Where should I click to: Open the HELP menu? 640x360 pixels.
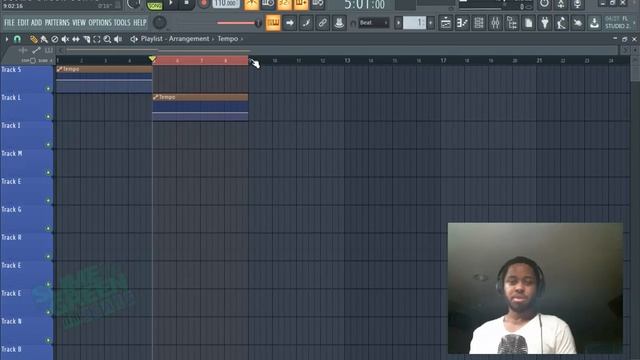pyautogui.click(x=140, y=22)
